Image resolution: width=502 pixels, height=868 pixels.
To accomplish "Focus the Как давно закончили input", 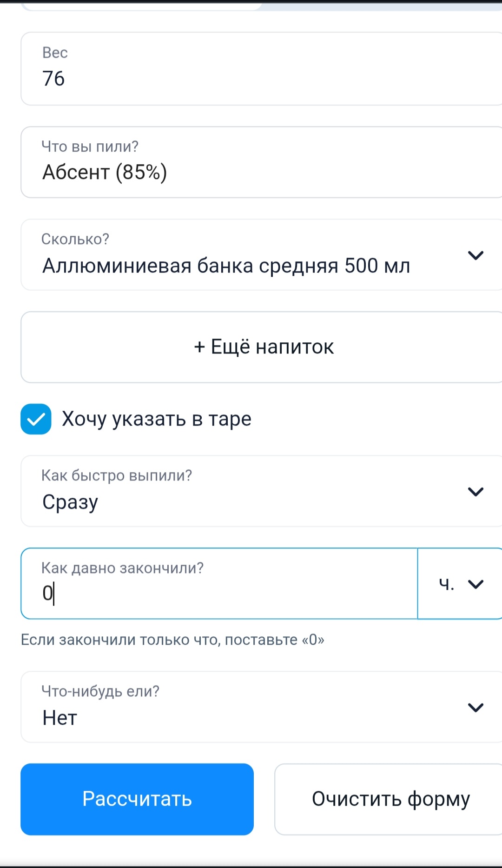I will [x=218, y=584].
